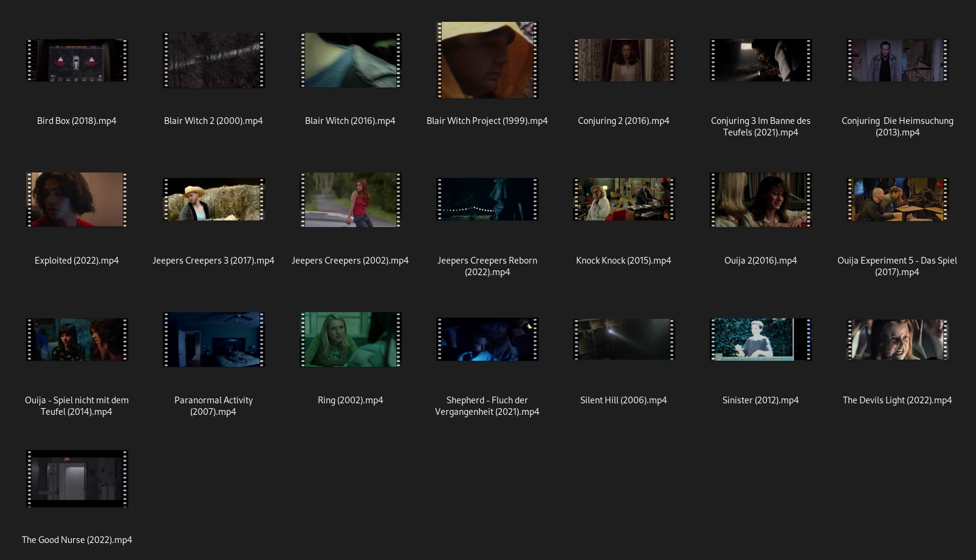
Task: Select the Ring (2002) video thumbnail
Action: coord(351,340)
